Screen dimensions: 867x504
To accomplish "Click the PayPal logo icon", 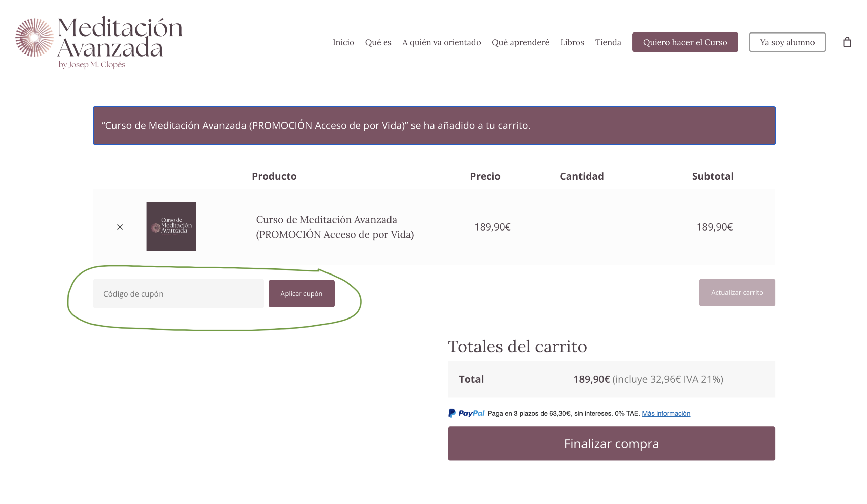I will coord(466,413).
